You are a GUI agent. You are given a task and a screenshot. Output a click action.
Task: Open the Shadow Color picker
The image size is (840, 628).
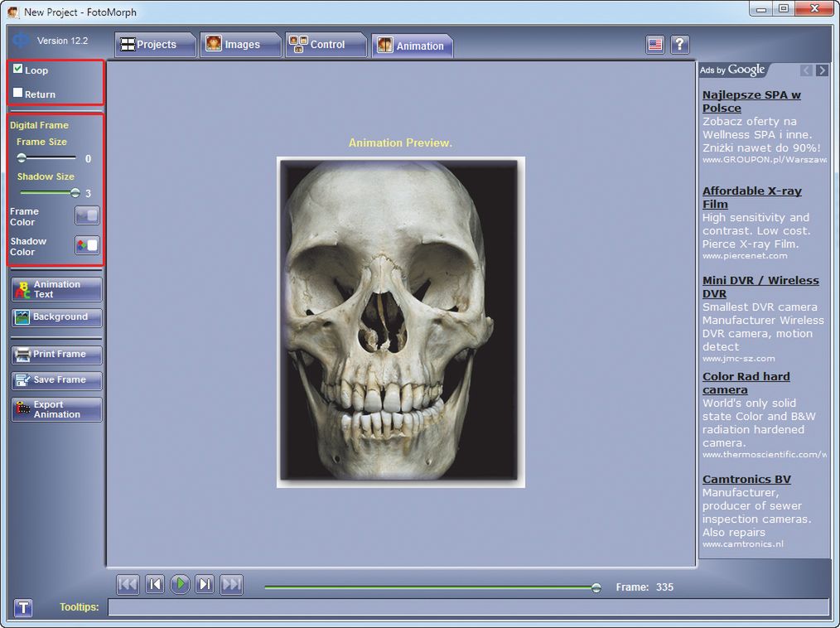87,245
